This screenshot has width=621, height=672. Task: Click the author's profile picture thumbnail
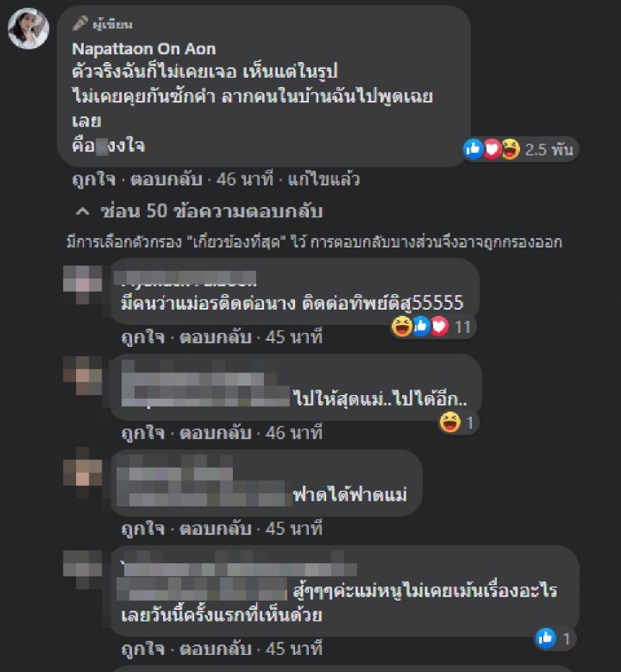(x=28, y=28)
